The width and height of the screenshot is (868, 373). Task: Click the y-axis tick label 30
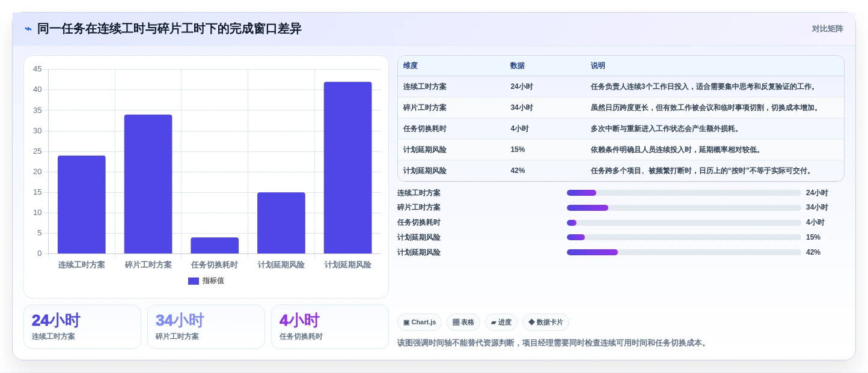pyautogui.click(x=37, y=131)
